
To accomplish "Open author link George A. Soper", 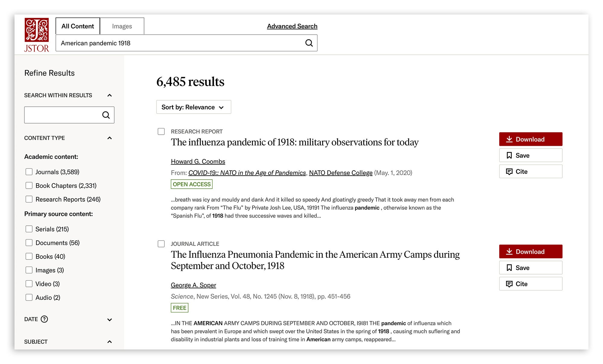I will pyautogui.click(x=194, y=285).
